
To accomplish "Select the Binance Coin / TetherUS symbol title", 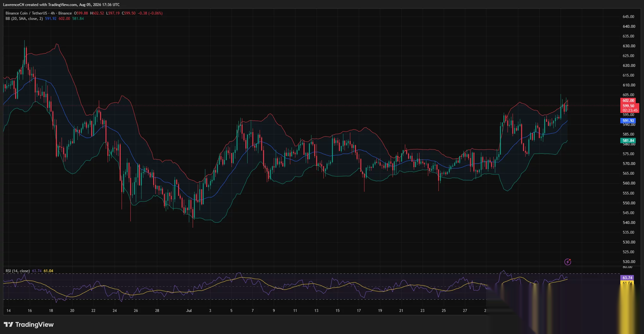I will (x=26, y=13).
